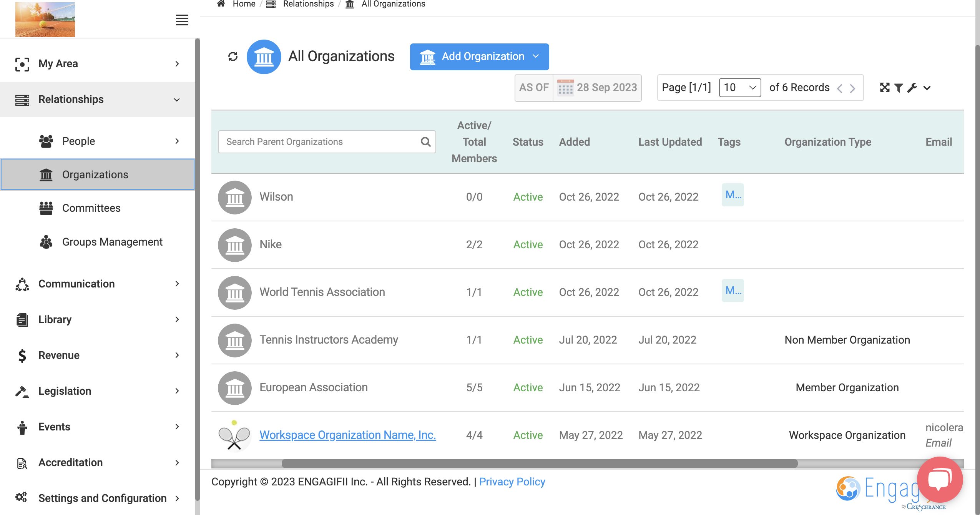
Task: Toggle the hamburger sidebar menu
Action: tap(182, 20)
